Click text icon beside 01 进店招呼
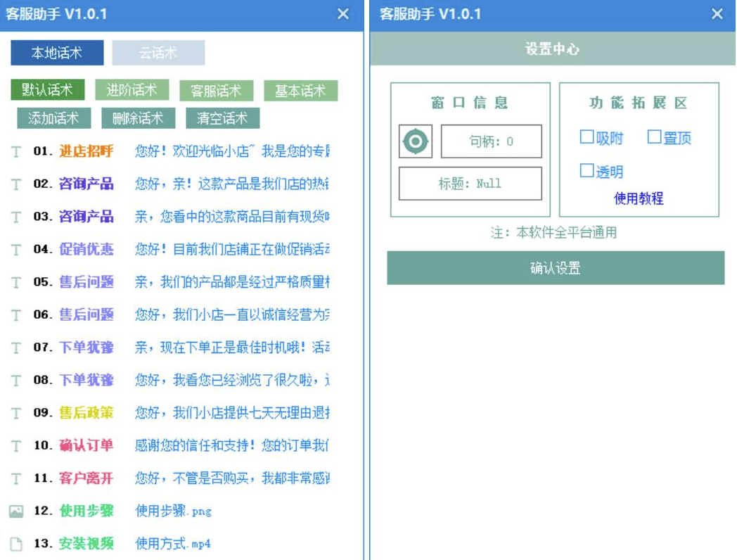The width and height of the screenshot is (737, 560). tap(16, 151)
